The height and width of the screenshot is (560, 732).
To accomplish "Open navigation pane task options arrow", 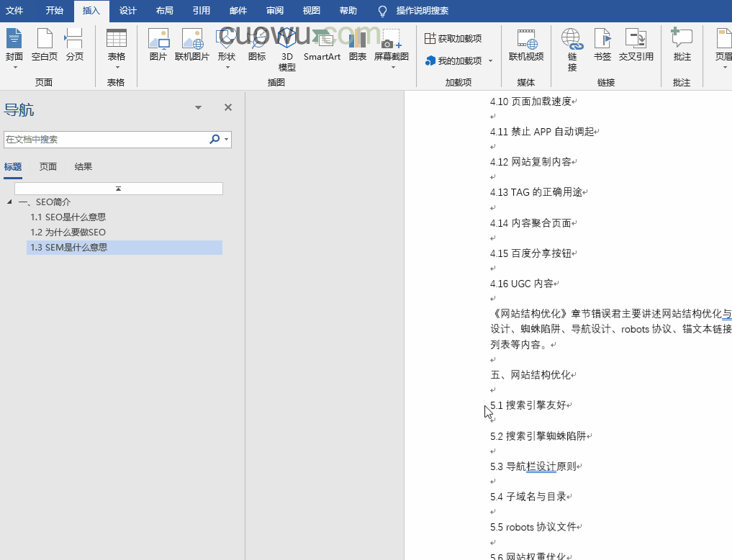I will [198, 107].
